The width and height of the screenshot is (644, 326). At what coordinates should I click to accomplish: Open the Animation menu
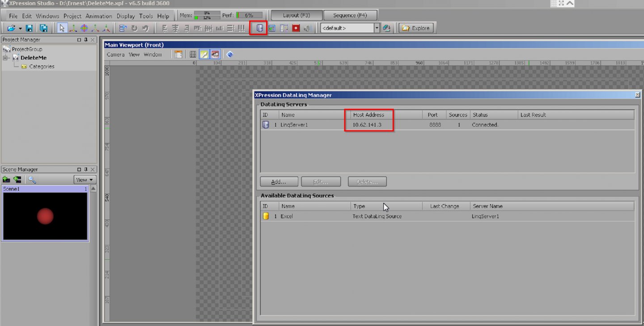click(x=99, y=16)
